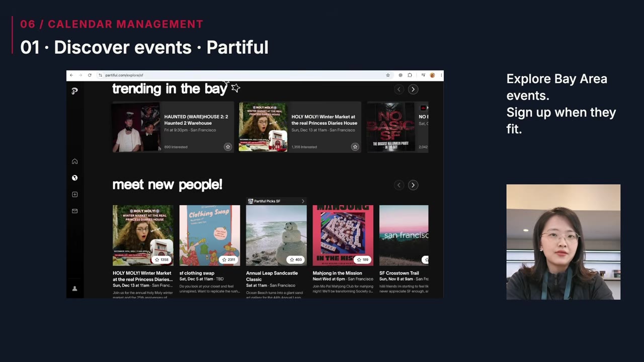Image resolution: width=644 pixels, height=362 pixels.
Task: Go back in meet new people carousel
Action: point(399,185)
